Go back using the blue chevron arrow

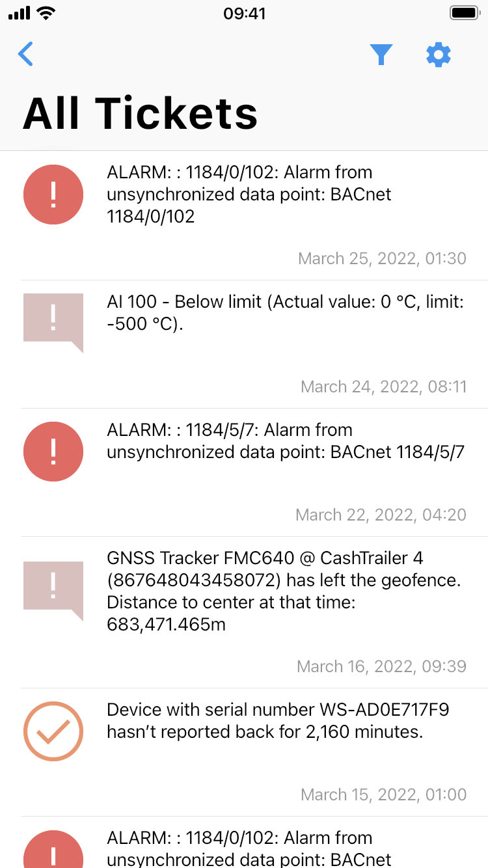(25, 55)
